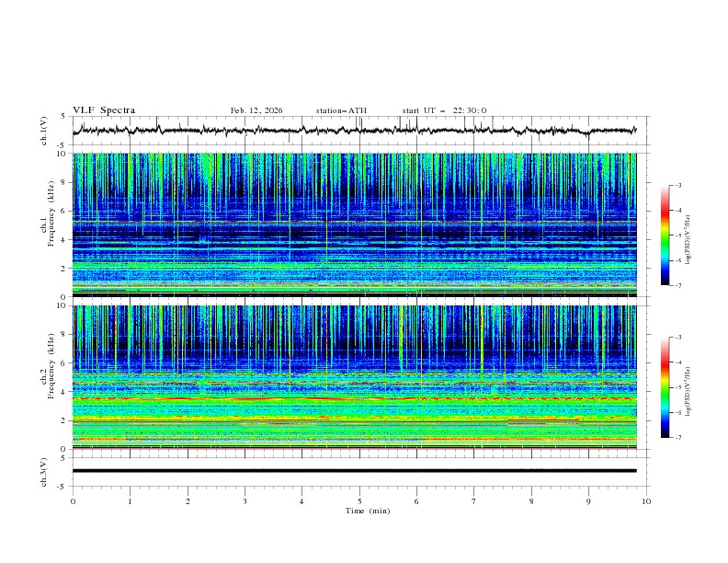Screen dimensions: 728x563
Task: Click the 'ch.1(V)' waveform axis label
Action: pyautogui.click(x=44, y=131)
